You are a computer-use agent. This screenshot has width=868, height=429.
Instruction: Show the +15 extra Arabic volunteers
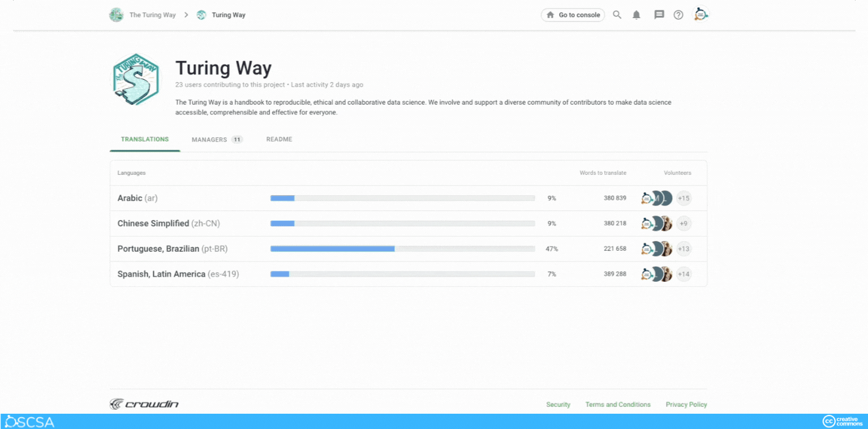(x=684, y=198)
